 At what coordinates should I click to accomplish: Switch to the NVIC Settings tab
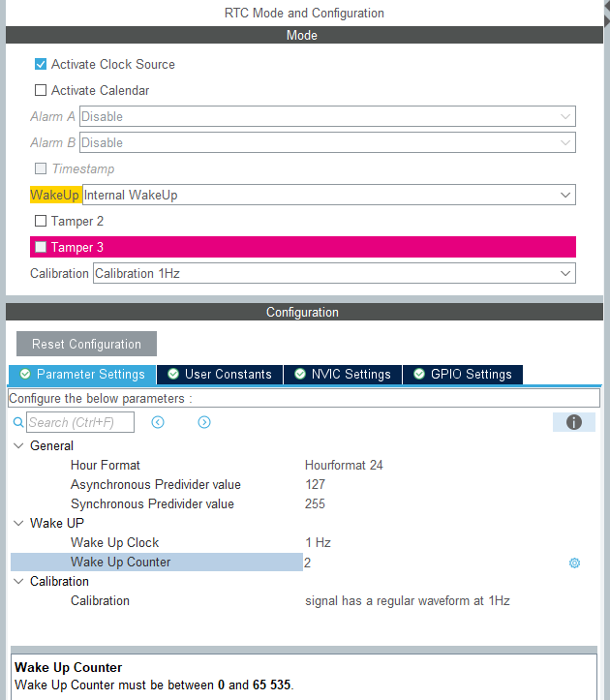point(343,375)
